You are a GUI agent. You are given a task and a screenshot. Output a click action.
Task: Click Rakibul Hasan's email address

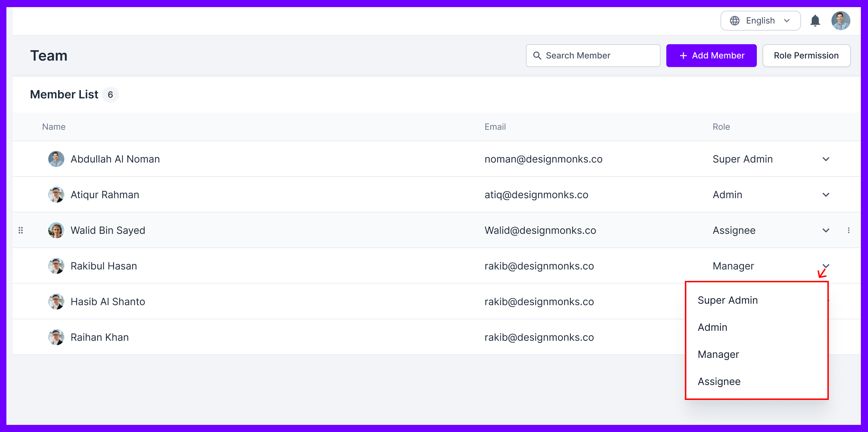[539, 266]
